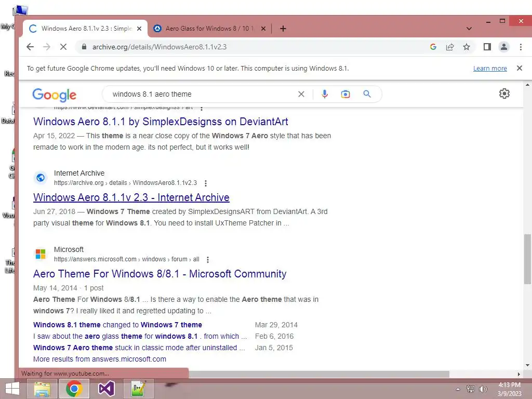This screenshot has width=532, height=399.
Task: Open File Explorer from taskbar
Action: 42,389
